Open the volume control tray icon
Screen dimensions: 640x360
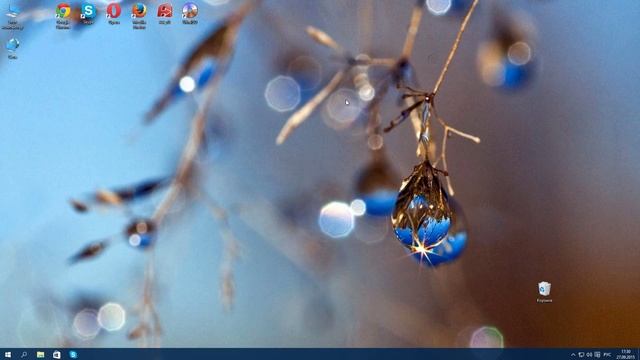pyautogui.click(x=589, y=355)
